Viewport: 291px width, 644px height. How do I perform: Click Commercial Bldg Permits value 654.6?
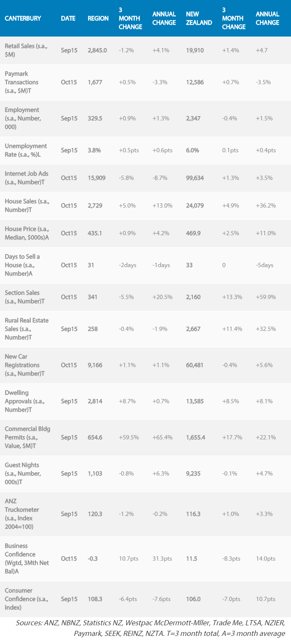tap(95, 437)
